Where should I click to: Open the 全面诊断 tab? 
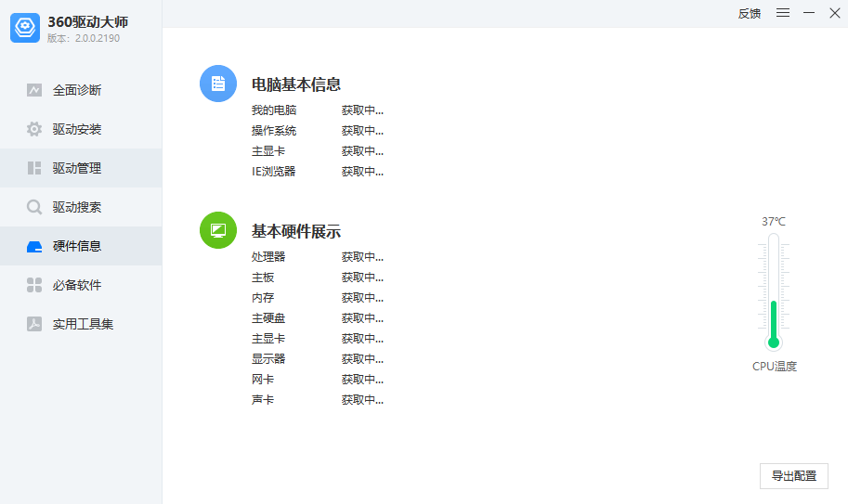81,90
